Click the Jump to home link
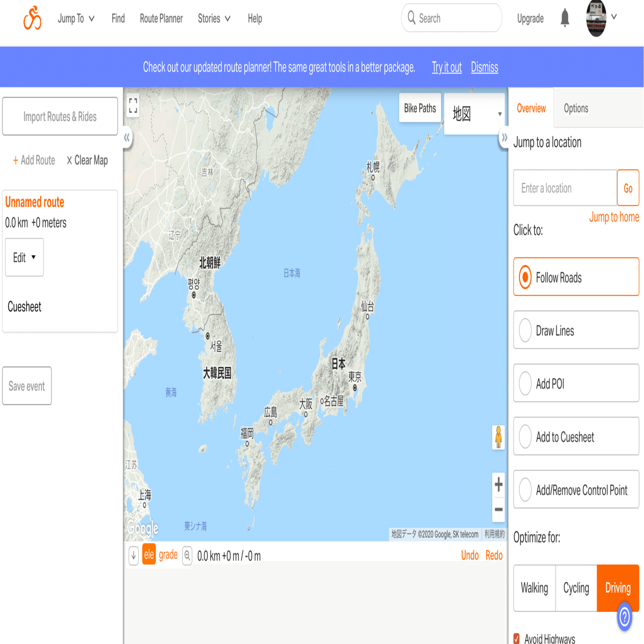Screen dimensions: 644x644 click(614, 217)
